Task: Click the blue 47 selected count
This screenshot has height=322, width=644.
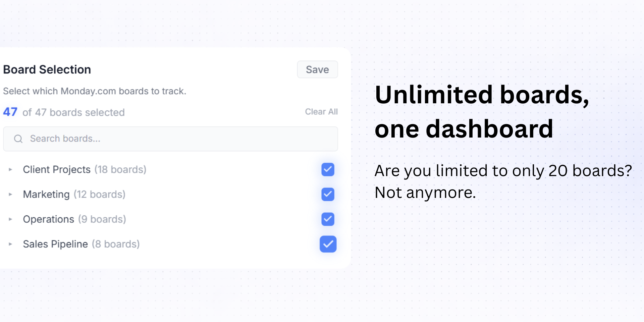Action: click(10, 112)
